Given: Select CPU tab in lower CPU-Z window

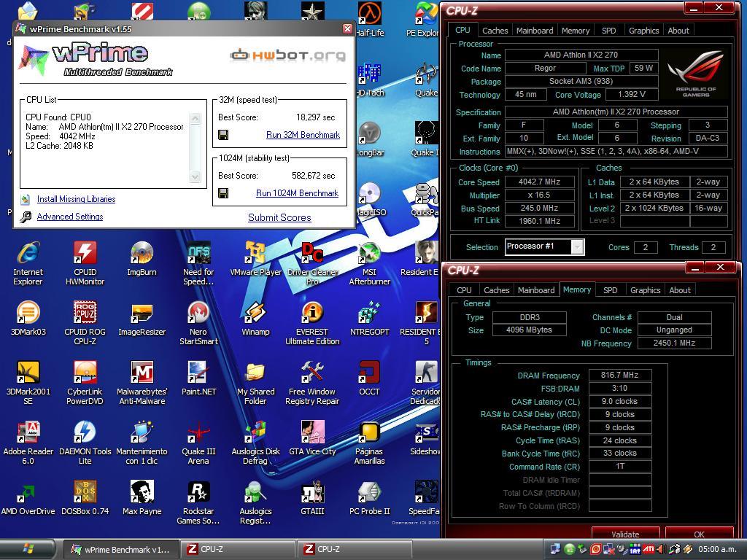Looking at the screenshot, I should click(x=464, y=290).
